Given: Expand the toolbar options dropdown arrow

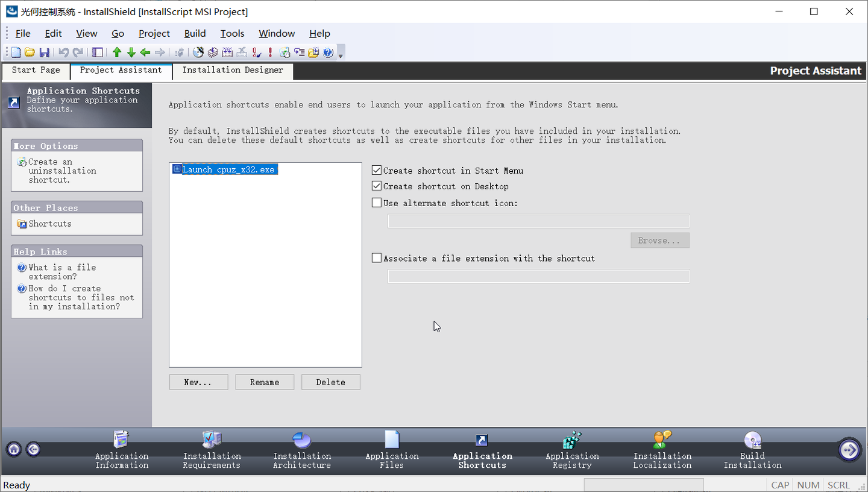Looking at the screenshot, I should tap(341, 55).
